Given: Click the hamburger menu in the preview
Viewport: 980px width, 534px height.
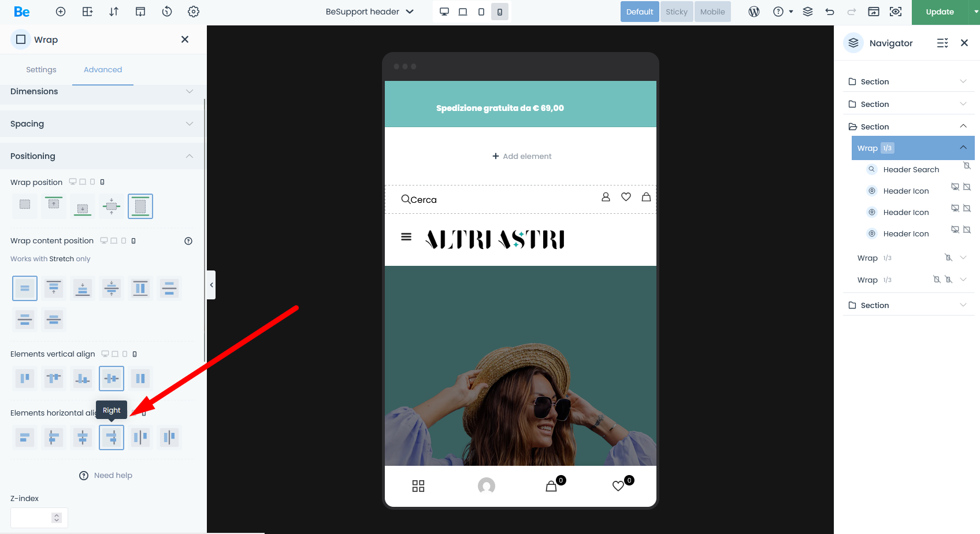Looking at the screenshot, I should pos(406,237).
